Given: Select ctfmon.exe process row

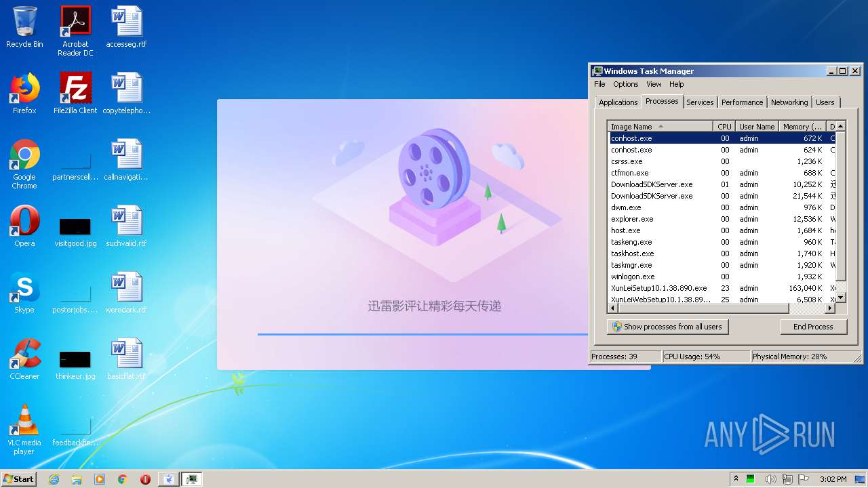Looking at the screenshot, I should [x=722, y=173].
